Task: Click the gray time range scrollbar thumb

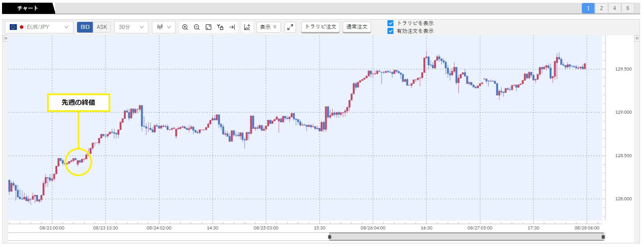Action: coord(466,237)
